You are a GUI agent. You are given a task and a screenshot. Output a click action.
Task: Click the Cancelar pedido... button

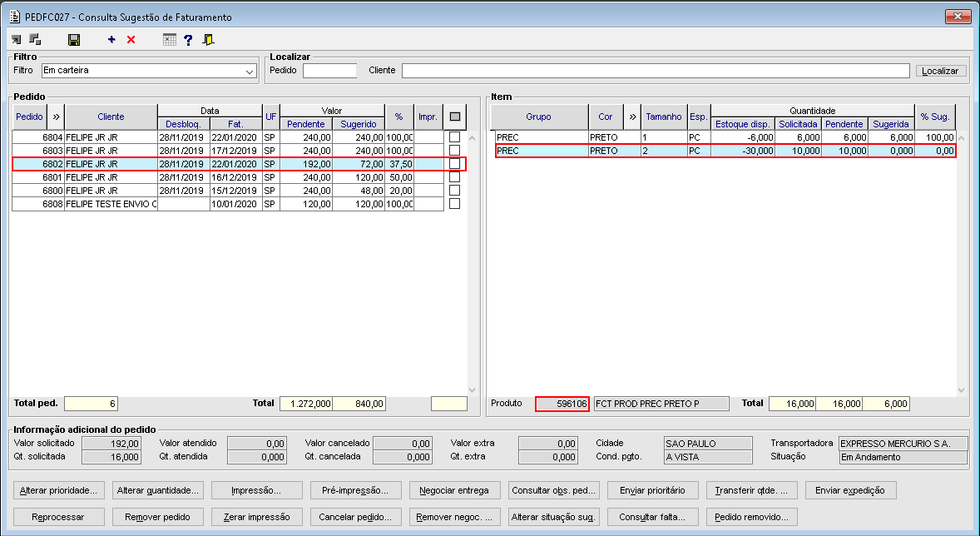(355, 517)
